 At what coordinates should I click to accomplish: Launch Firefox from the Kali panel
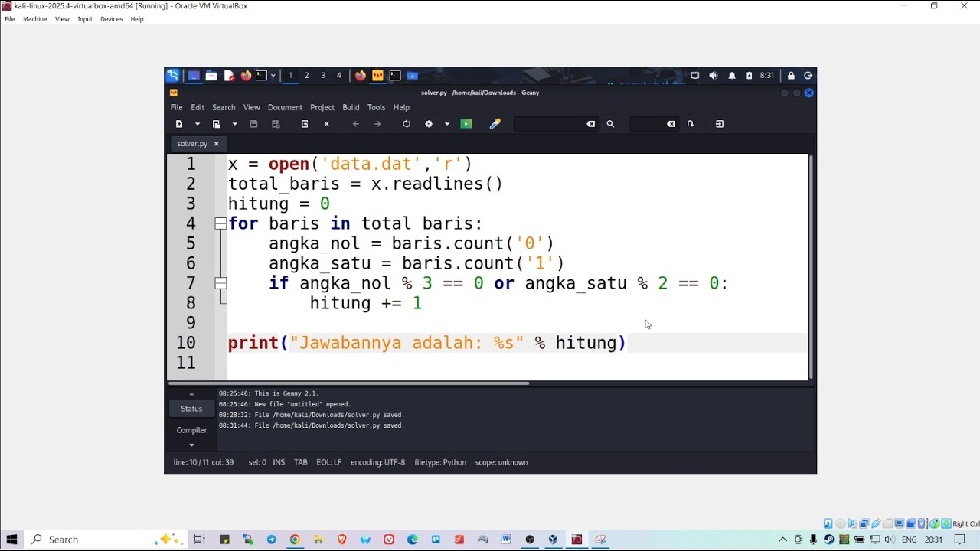tap(246, 75)
